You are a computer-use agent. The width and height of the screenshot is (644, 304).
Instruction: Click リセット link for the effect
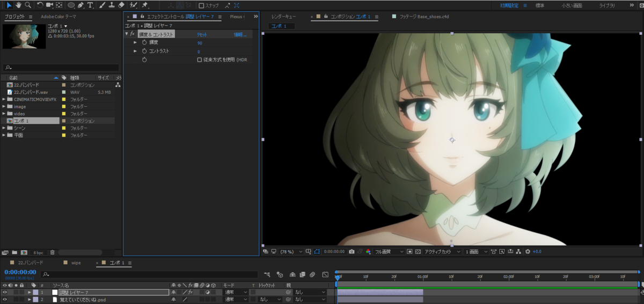202,34
